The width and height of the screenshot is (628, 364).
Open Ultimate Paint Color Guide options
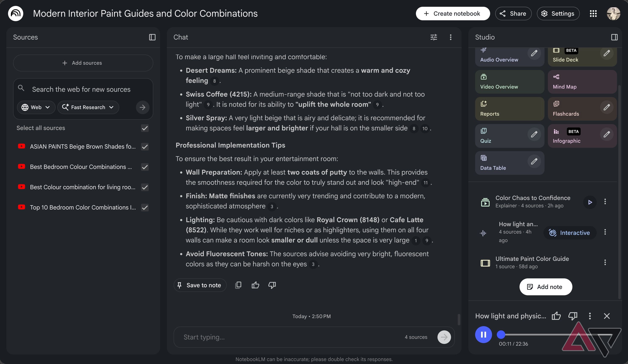[x=605, y=262]
